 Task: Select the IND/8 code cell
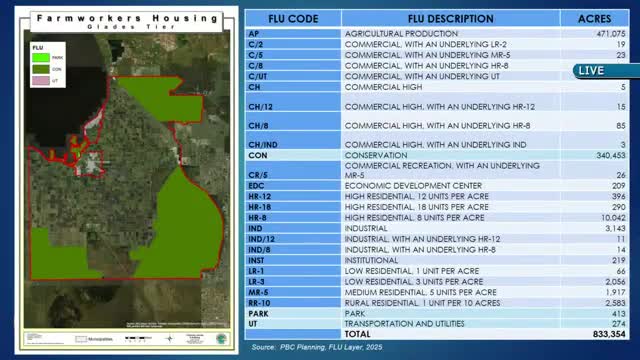coord(293,249)
